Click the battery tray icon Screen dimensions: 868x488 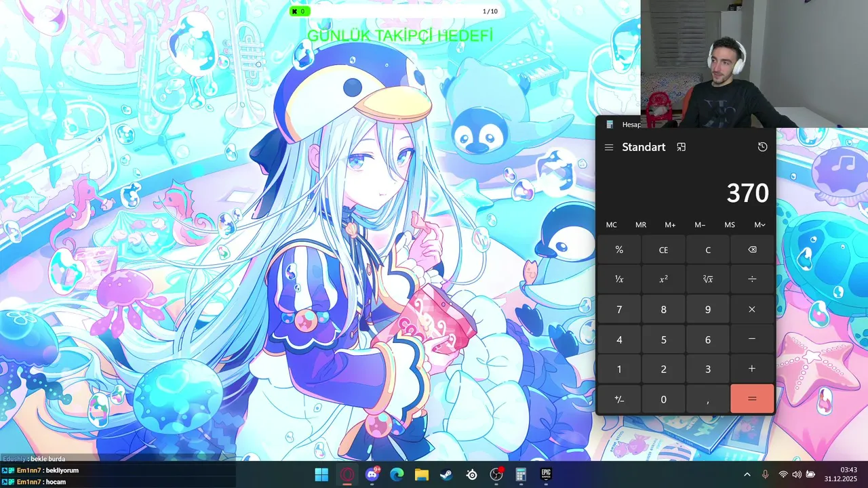810,474
